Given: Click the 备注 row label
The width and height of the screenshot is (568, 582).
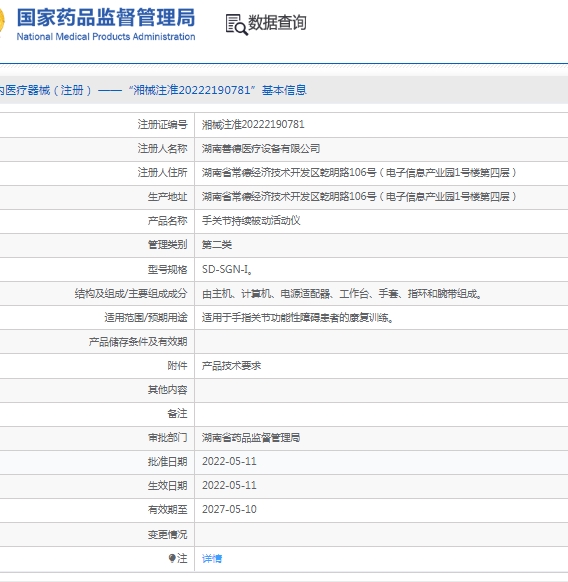Looking at the screenshot, I should point(177,413).
